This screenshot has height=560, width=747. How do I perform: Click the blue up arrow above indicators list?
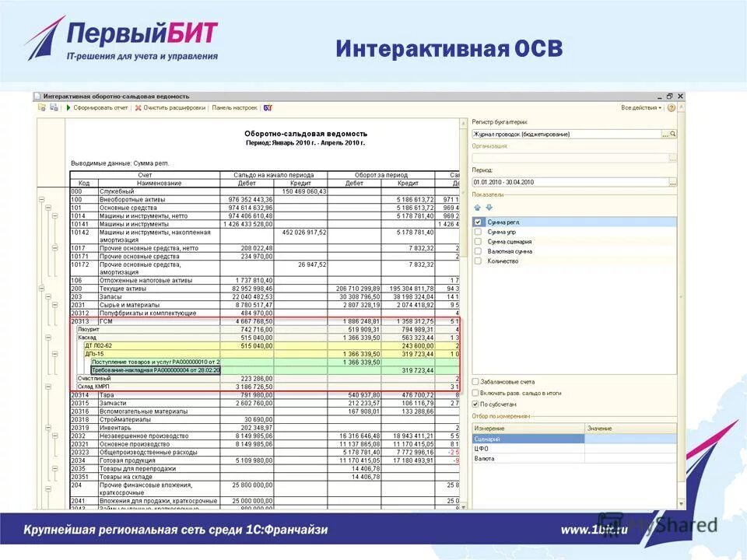(477, 207)
